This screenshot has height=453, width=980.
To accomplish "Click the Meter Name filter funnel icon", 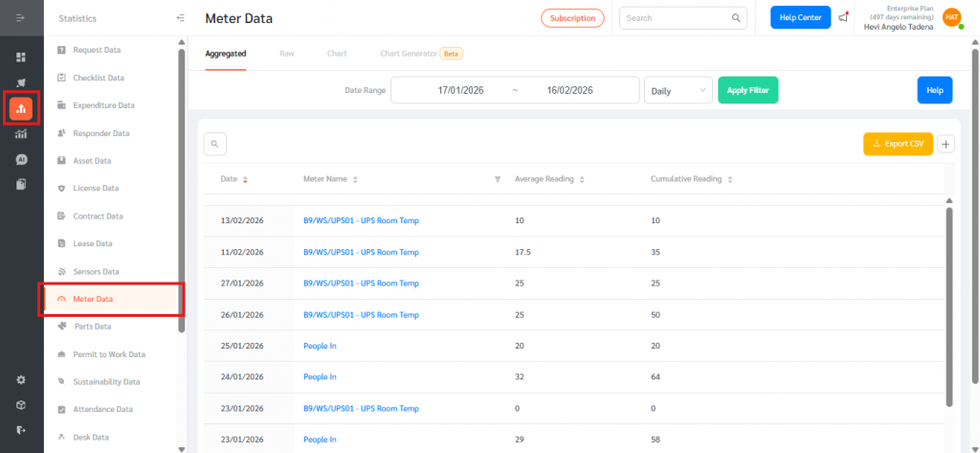I will pos(497,179).
